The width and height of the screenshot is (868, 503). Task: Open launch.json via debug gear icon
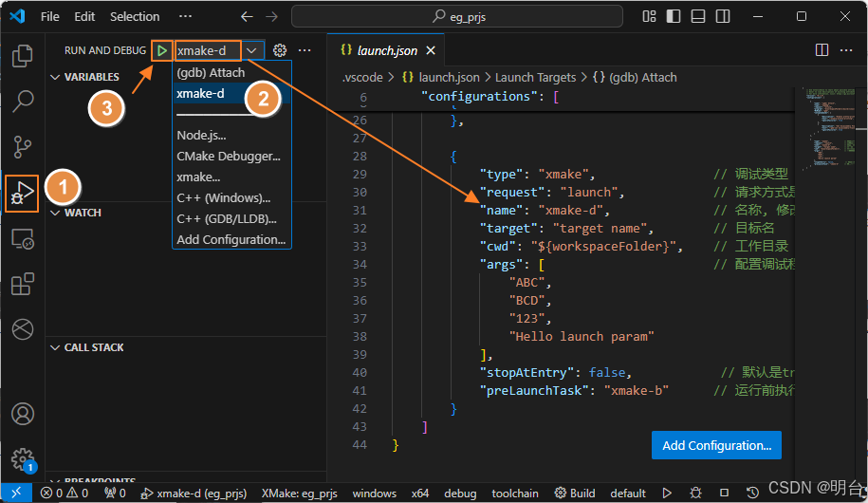[x=280, y=50]
